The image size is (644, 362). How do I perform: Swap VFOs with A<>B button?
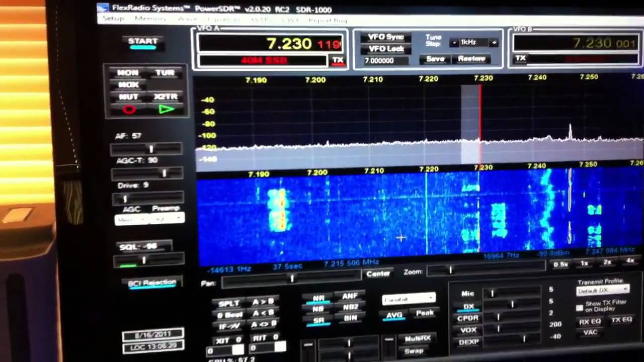(x=263, y=324)
